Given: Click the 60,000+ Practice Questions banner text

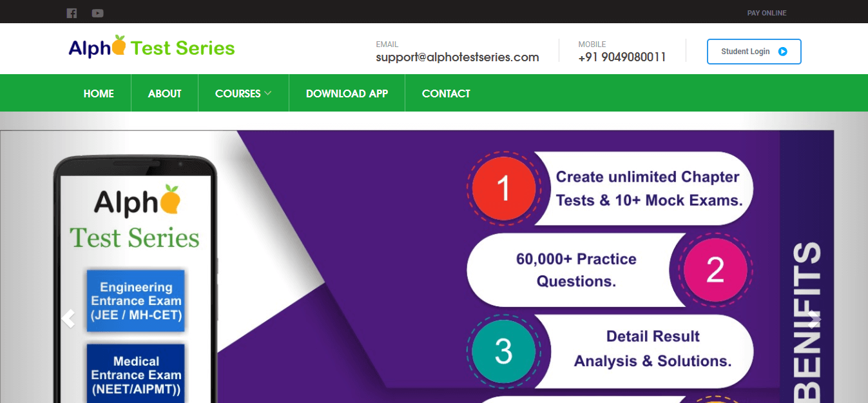Looking at the screenshot, I should 575,270.
